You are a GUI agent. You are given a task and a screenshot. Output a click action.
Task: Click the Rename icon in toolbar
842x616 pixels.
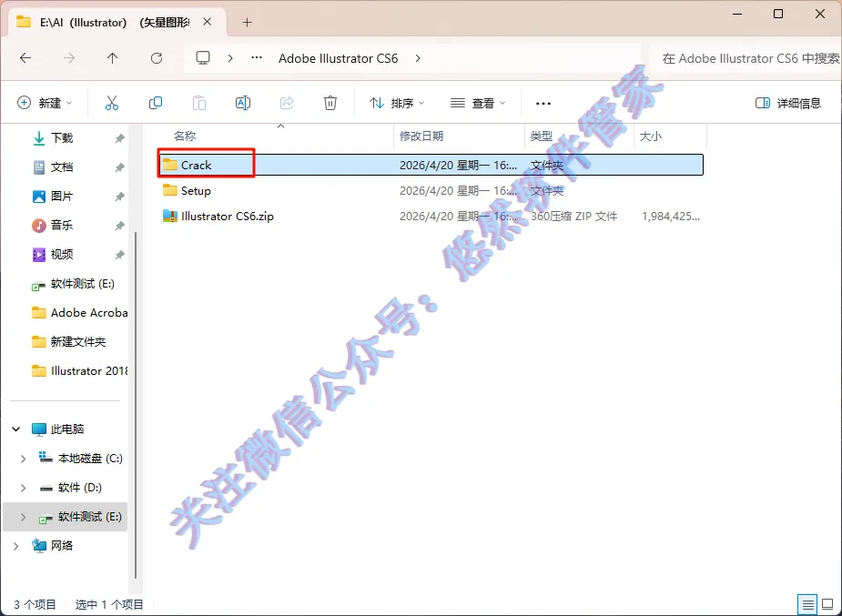tap(243, 103)
